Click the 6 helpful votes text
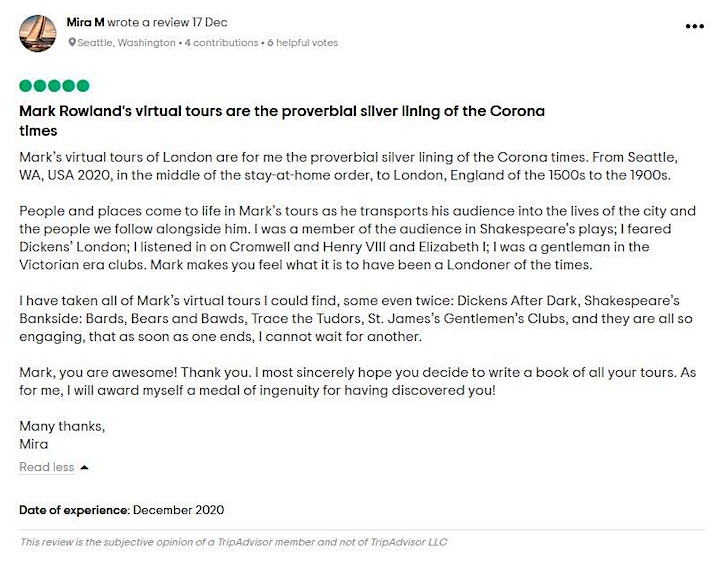Screen dimensions: 720x568 [303, 43]
